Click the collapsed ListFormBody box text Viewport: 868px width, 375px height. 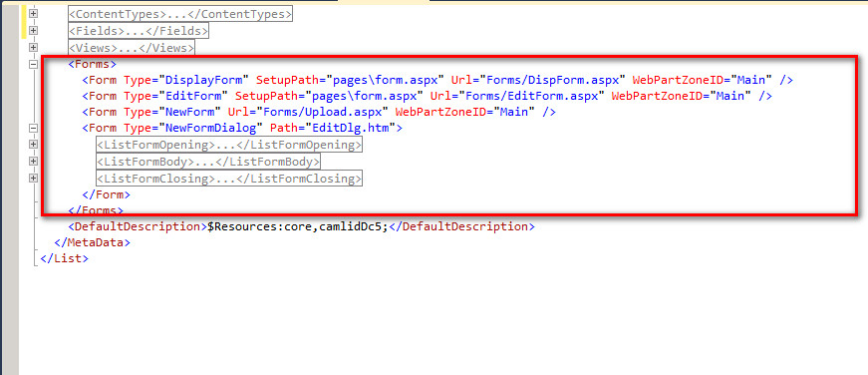click(x=208, y=162)
